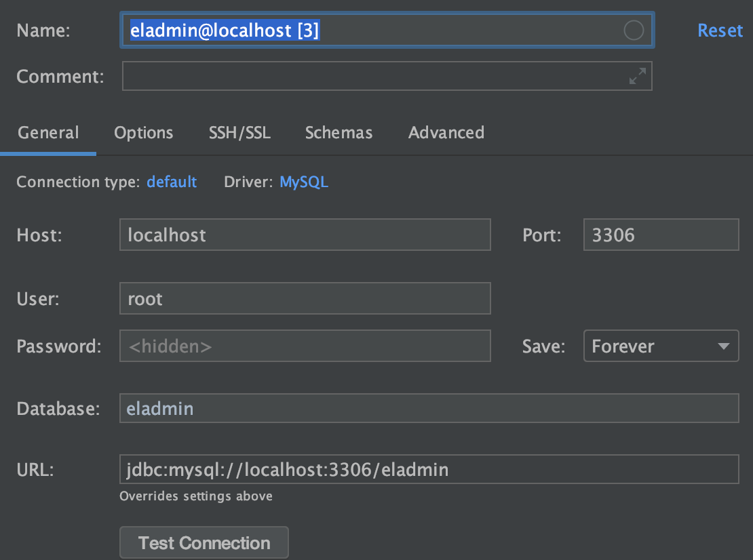Viewport: 753px width, 560px height.
Task: Expand the Comment field using arrows icon
Action: click(x=637, y=76)
